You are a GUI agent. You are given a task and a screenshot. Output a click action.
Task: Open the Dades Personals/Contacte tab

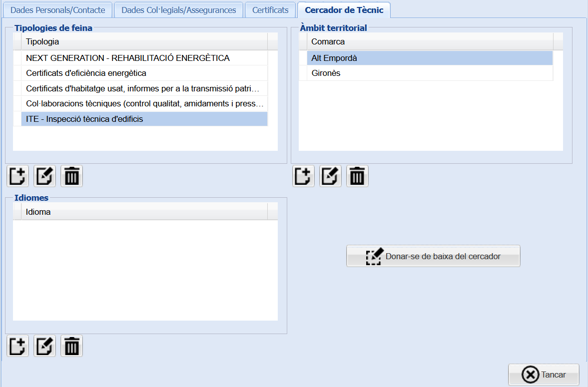coord(58,10)
